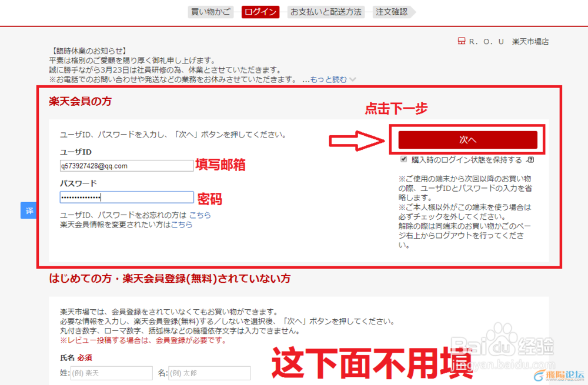Click the 買い物かご step tab
The width and height of the screenshot is (588, 385).
pyautogui.click(x=210, y=12)
